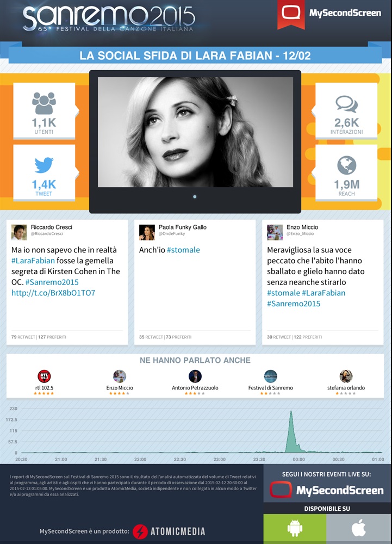Click the 30 RETWEET count on Enzo's tweet
Screen dimensions: 392x544
(x=279, y=337)
